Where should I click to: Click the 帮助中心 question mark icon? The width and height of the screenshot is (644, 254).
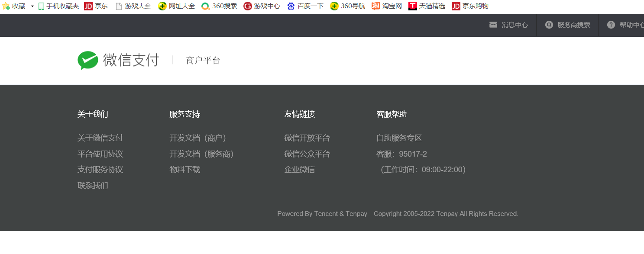coord(611,25)
